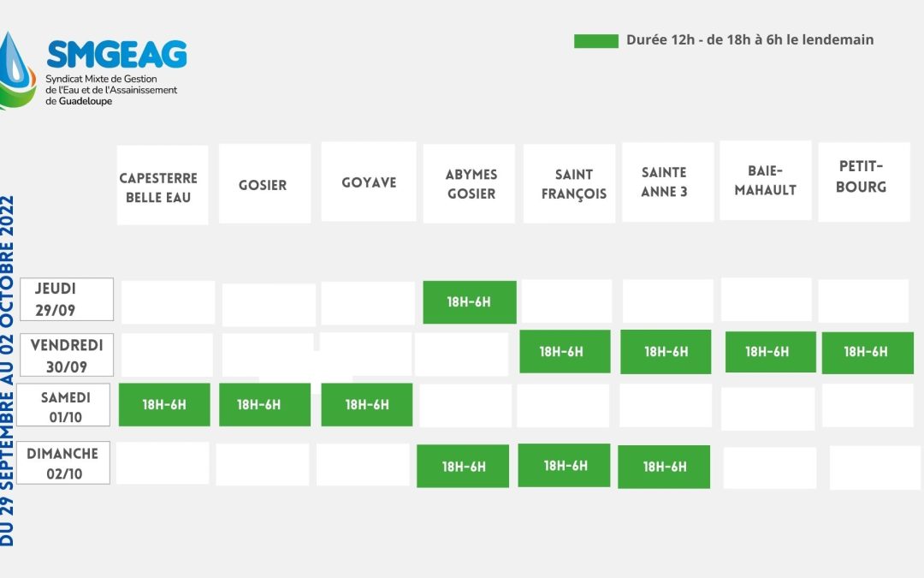
Task: Click the green legend color swatch
Action: (595, 41)
